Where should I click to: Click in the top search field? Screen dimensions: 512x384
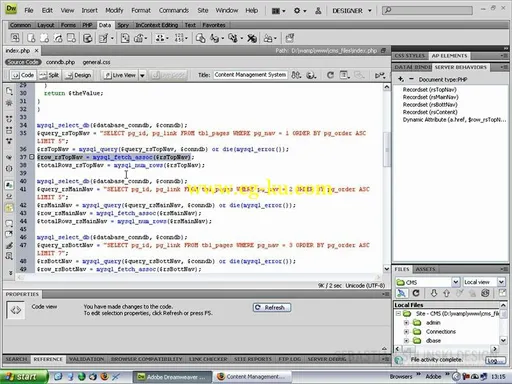427,11
